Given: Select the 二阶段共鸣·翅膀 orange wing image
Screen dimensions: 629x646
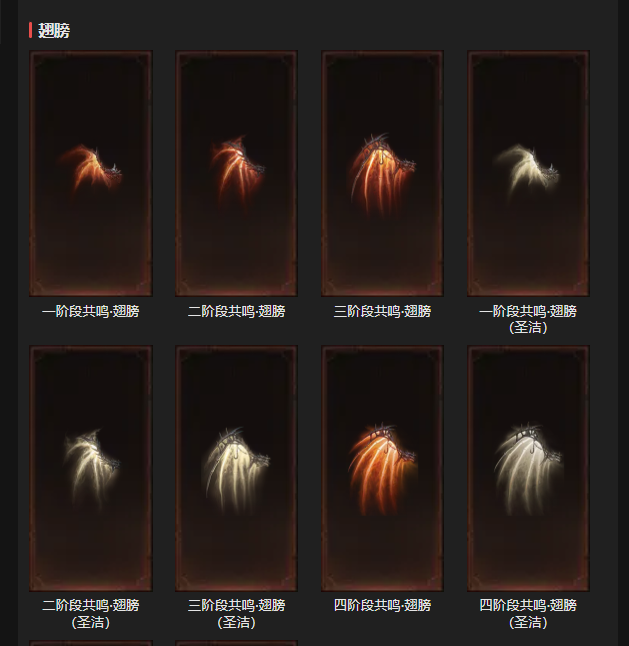Looking at the screenshot, I should 236,173.
